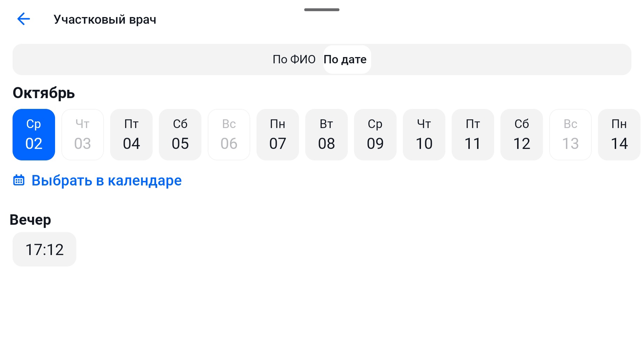Tap the calendar icon beside Выбрать в календаре
The height and width of the screenshot is (348, 644).
pos(19,180)
